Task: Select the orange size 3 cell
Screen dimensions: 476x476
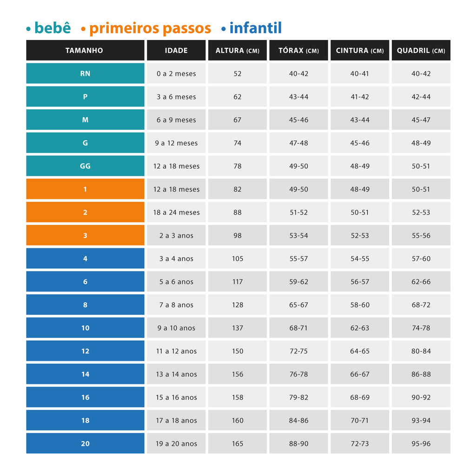Action: point(85,235)
